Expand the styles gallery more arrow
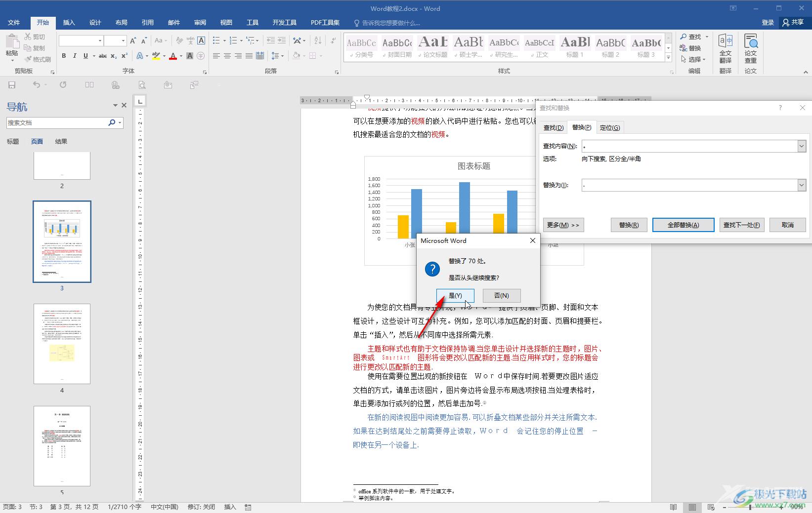812x513 pixels. click(668, 58)
